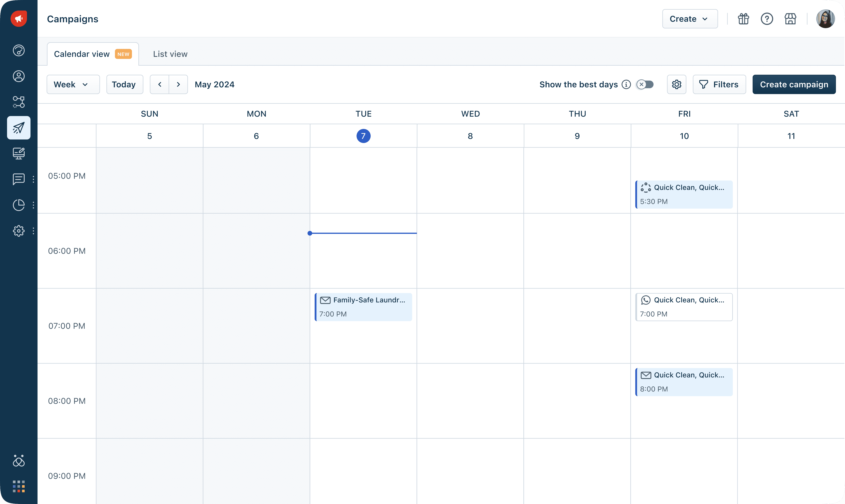The height and width of the screenshot is (504, 845).
Task: Expand the Week view dropdown
Action: (x=73, y=85)
